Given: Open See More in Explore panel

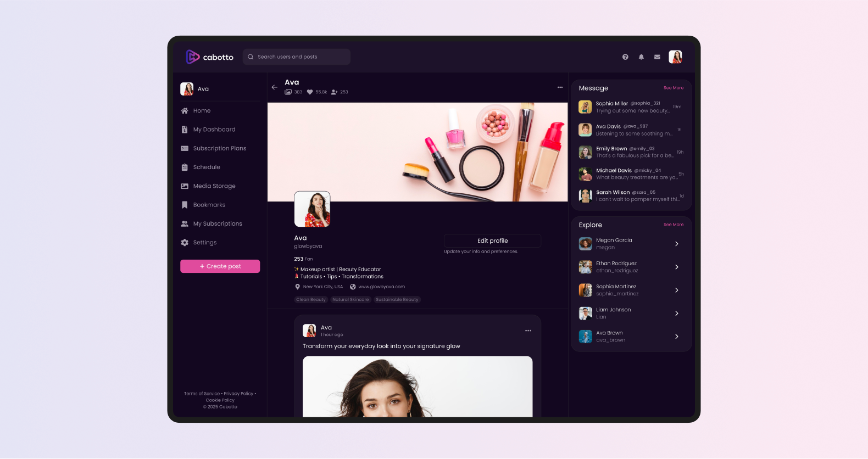Looking at the screenshot, I should 674,225.
